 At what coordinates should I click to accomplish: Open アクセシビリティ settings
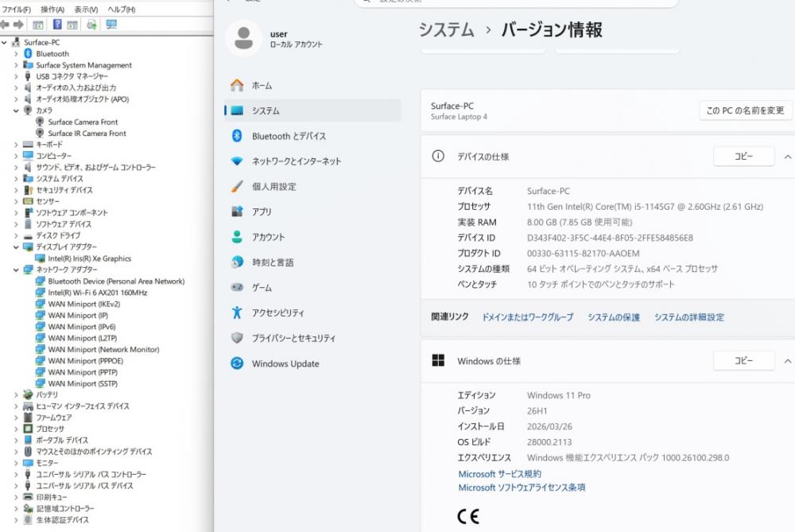point(312,313)
